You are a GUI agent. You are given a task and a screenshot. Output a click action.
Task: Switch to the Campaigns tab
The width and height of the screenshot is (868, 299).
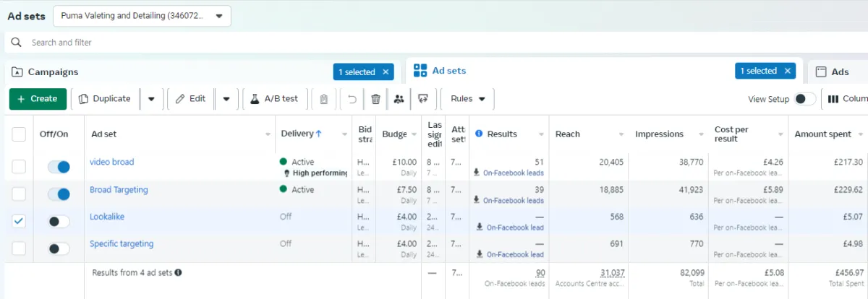click(x=53, y=71)
